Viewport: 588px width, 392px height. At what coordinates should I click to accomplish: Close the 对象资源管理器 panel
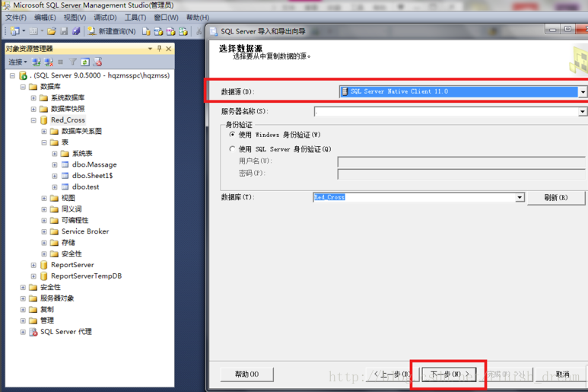(169, 49)
